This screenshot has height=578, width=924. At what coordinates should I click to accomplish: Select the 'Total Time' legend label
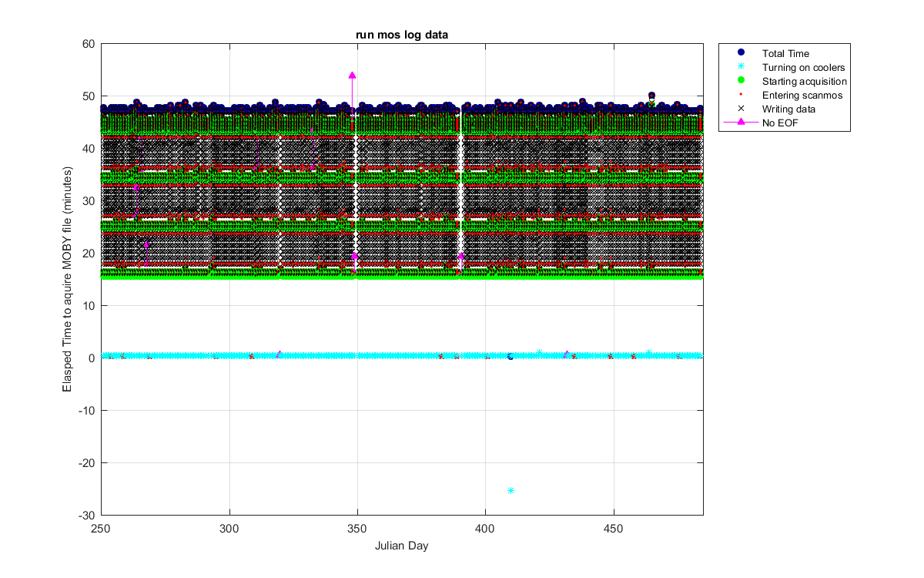[785, 53]
